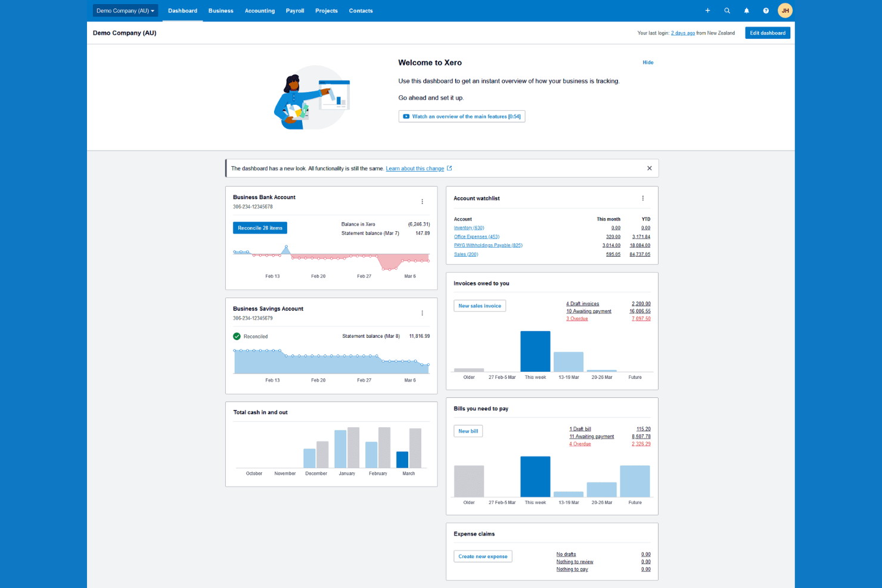This screenshot has width=882, height=588.
Task: Open the Learn about this change link
Action: pos(415,169)
